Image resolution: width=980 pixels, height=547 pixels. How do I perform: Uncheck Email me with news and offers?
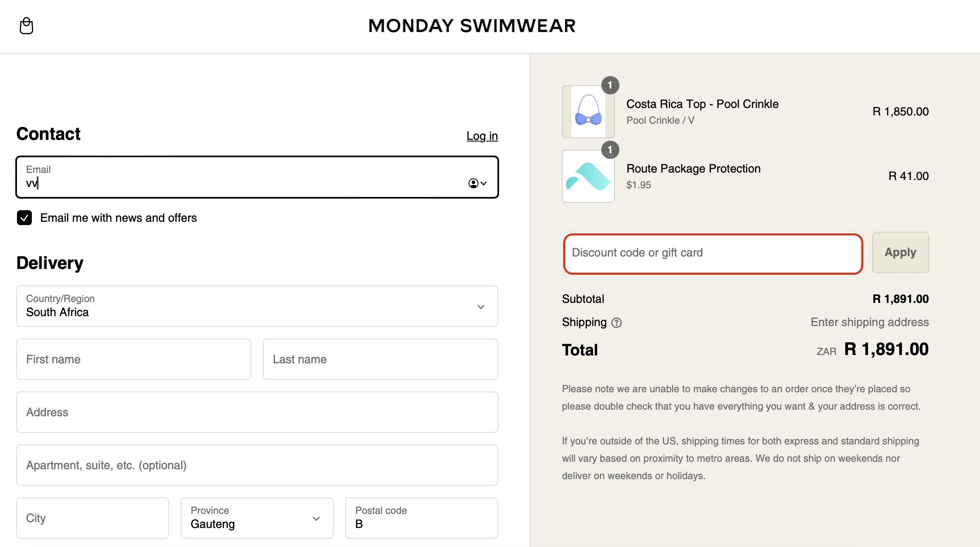(x=24, y=218)
